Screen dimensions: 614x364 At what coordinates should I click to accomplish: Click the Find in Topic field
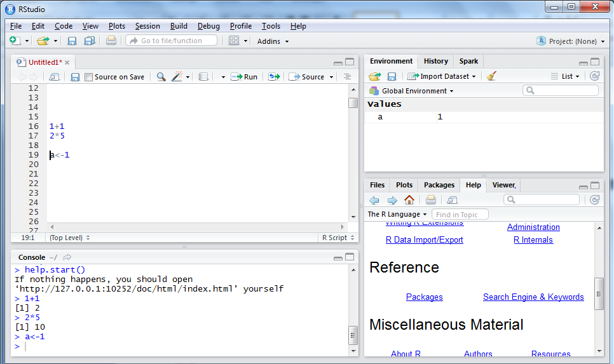[460, 215]
